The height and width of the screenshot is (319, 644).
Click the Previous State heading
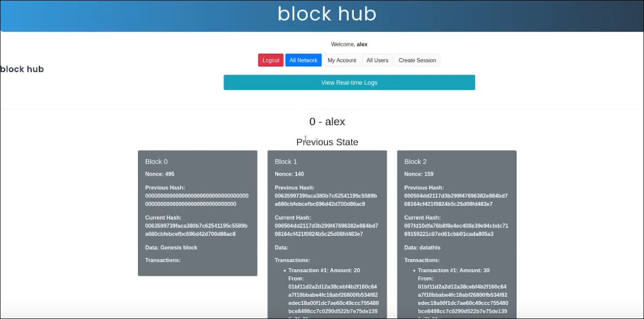[x=327, y=142]
